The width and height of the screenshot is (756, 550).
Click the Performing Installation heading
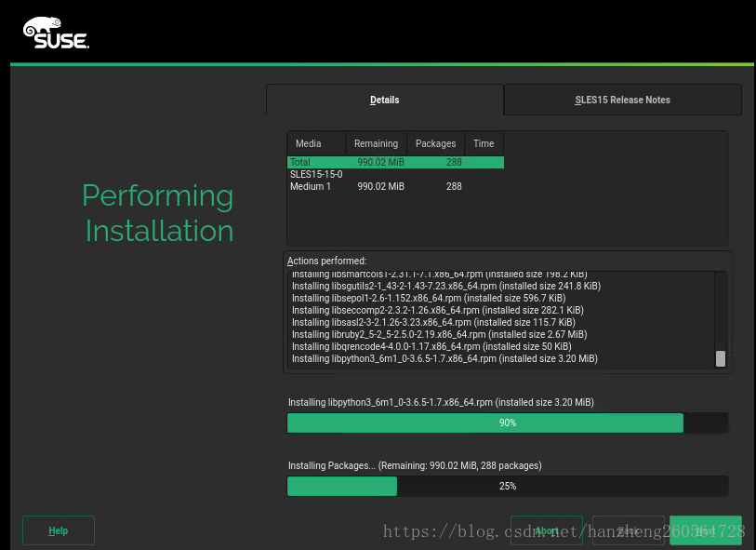158,213
